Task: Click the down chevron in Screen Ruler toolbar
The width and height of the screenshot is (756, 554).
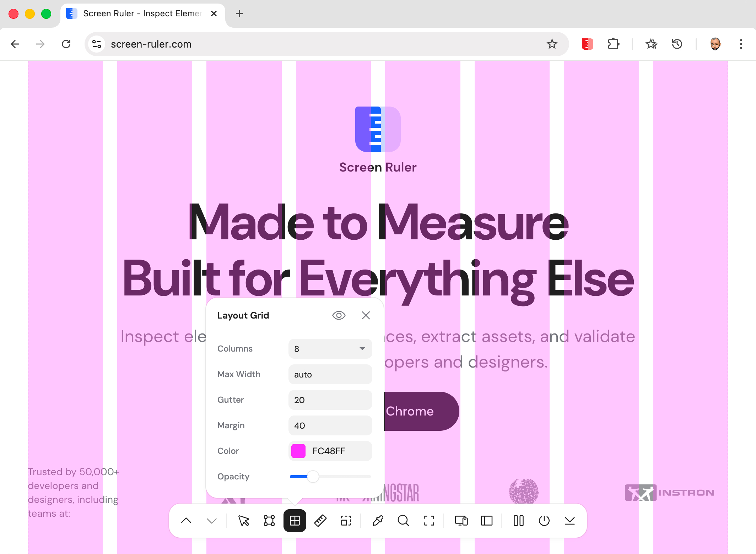Action: (212, 521)
